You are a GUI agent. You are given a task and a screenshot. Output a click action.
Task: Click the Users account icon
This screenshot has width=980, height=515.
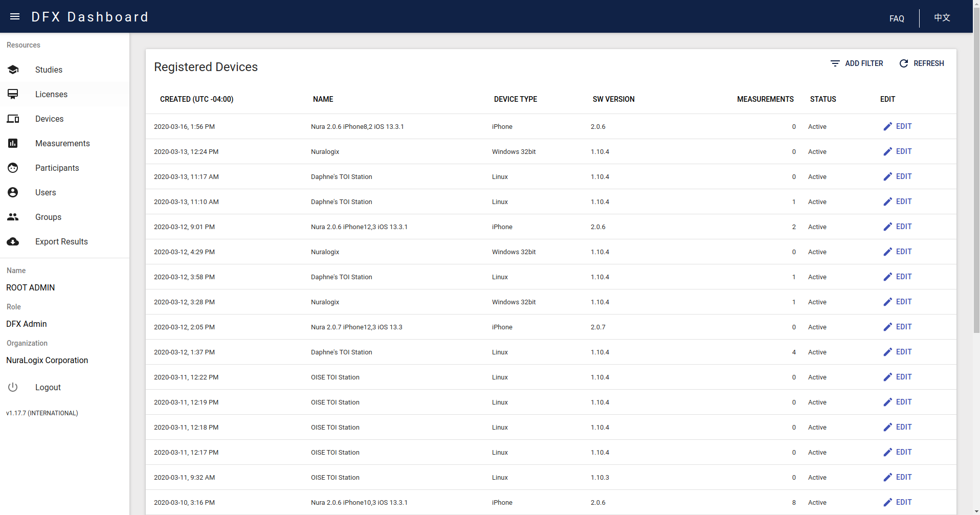coord(13,192)
